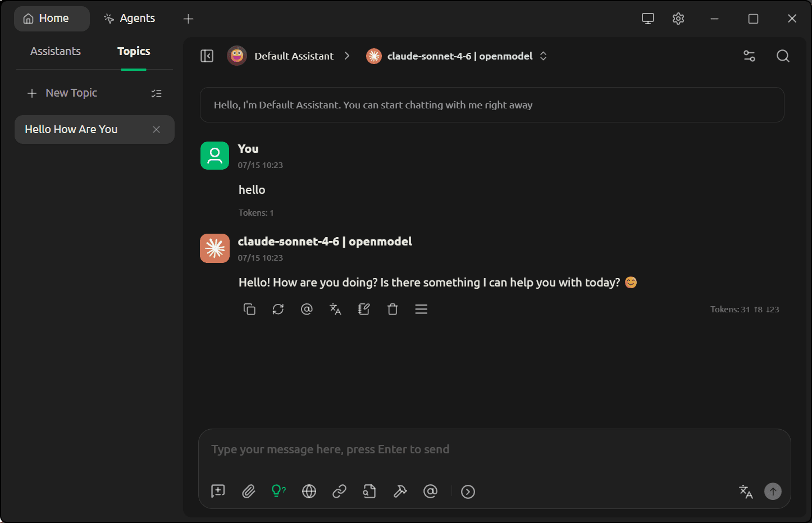Click the hammer tools icon
The image size is (812, 523).
click(400, 492)
